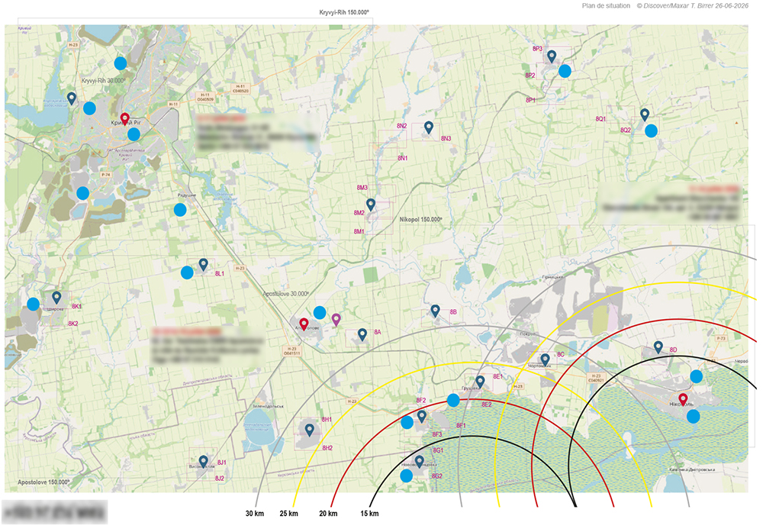This screenshot has height=532, width=763.
Task: Click the blue pin near 8J1
Action: (x=204, y=461)
